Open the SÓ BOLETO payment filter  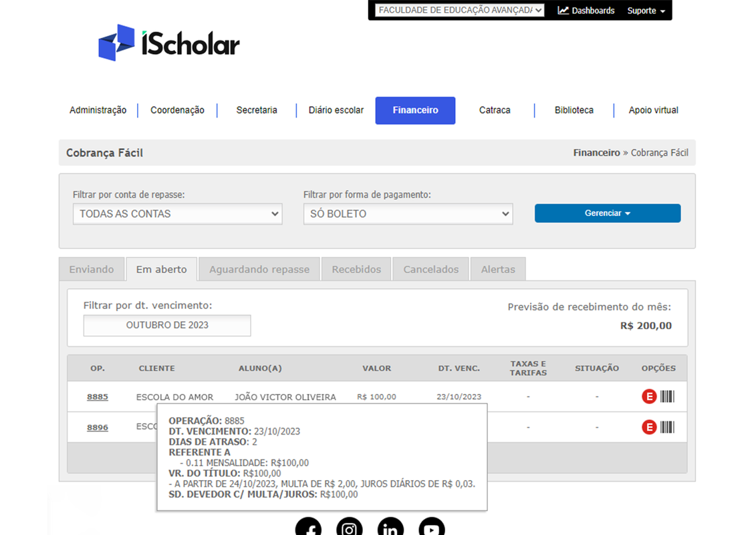[x=408, y=214]
